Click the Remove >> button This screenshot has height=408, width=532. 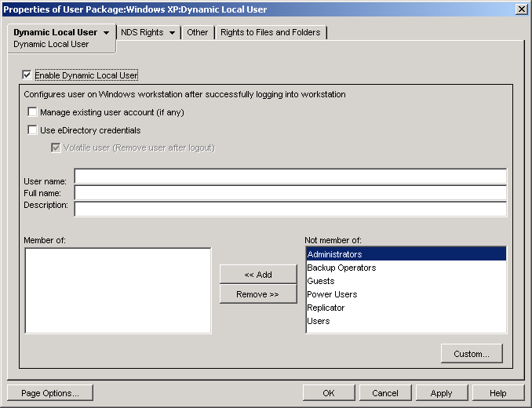(x=258, y=294)
